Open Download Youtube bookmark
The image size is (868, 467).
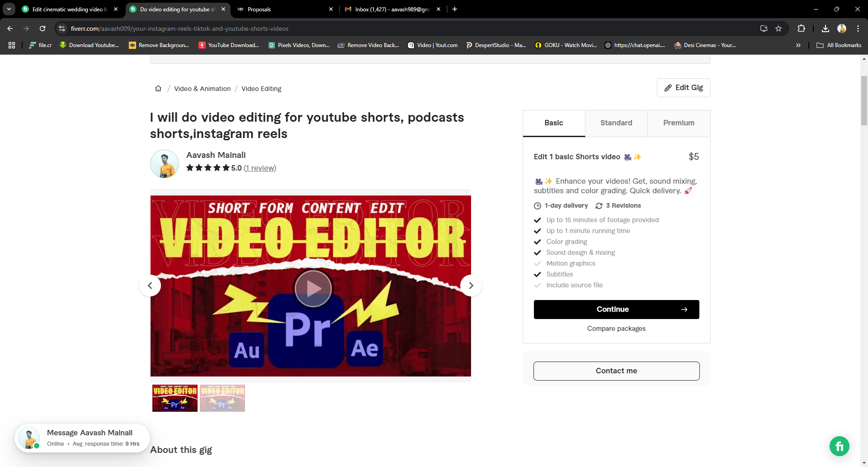coord(89,45)
